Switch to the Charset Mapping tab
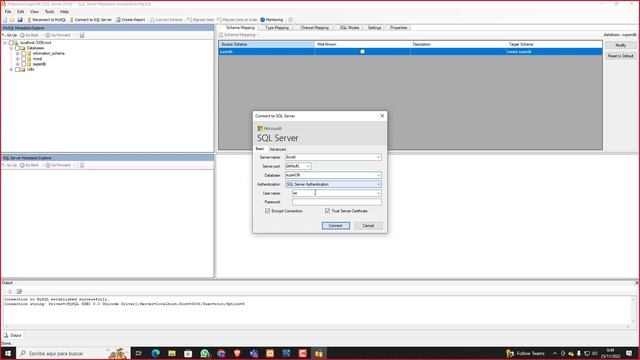Viewport: 640px width, 360px height. (x=314, y=28)
